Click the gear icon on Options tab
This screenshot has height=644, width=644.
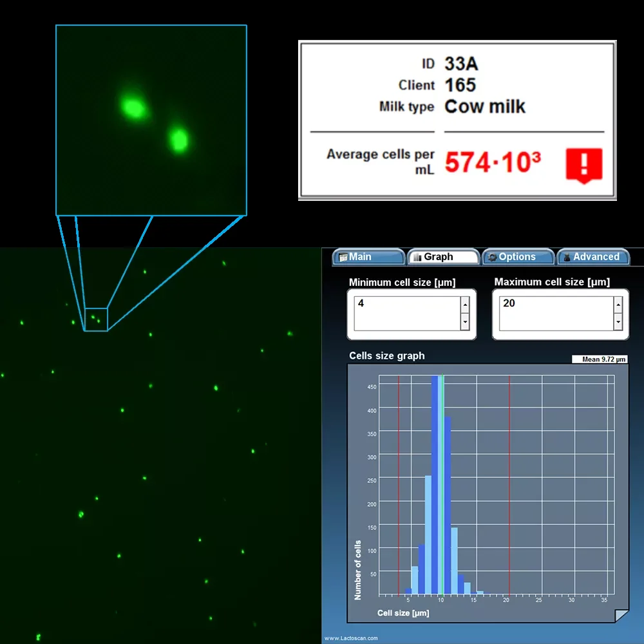click(492, 258)
